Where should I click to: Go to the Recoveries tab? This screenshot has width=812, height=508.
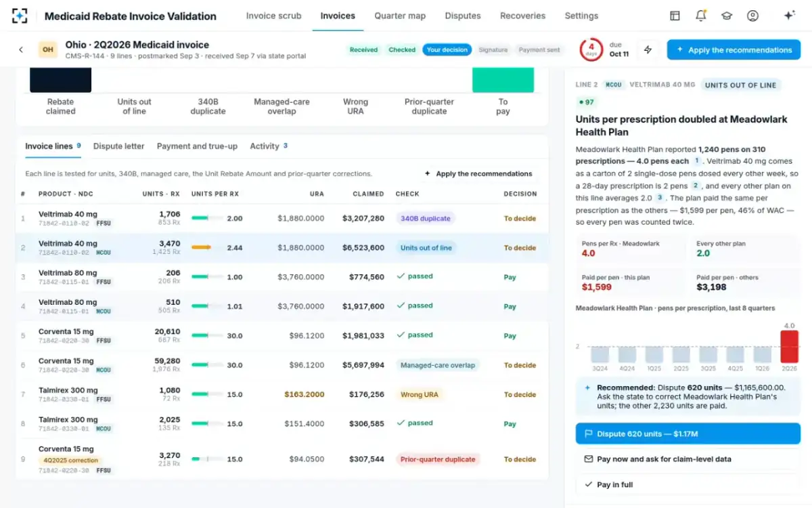coord(522,16)
